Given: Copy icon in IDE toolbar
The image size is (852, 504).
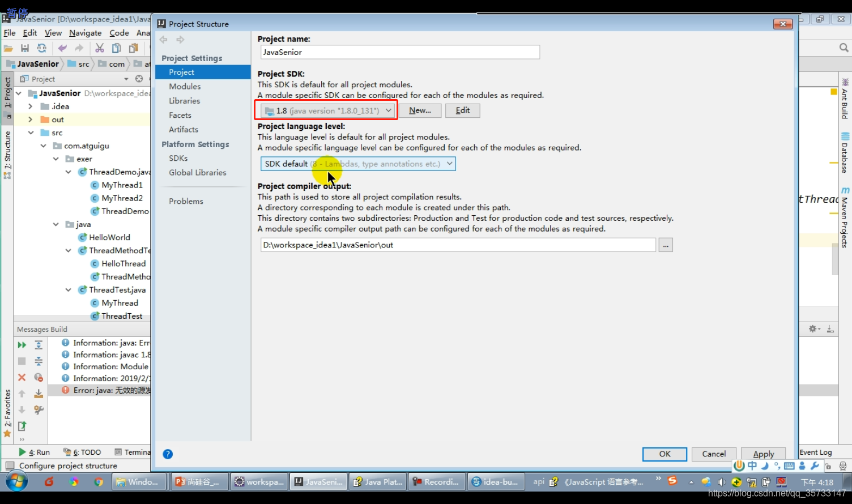Looking at the screenshot, I should (117, 49).
